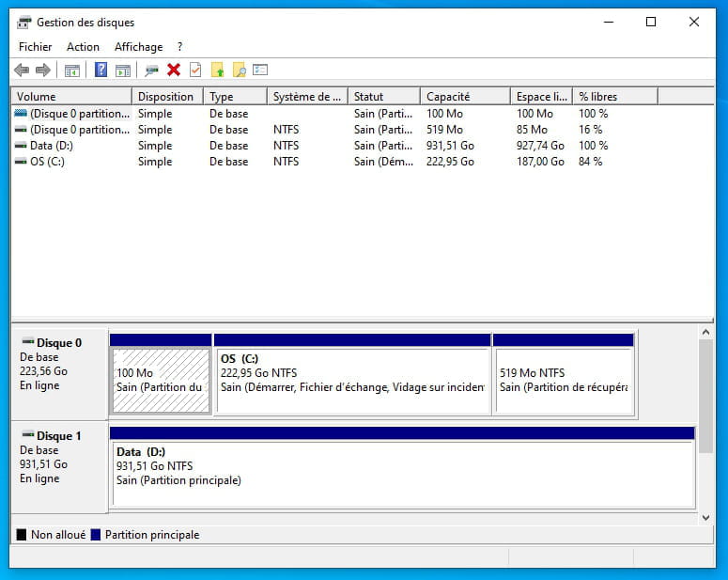This screenshot has width=728, height=580.
Task: Click the red X delete icon
Action: coord(174,70)
